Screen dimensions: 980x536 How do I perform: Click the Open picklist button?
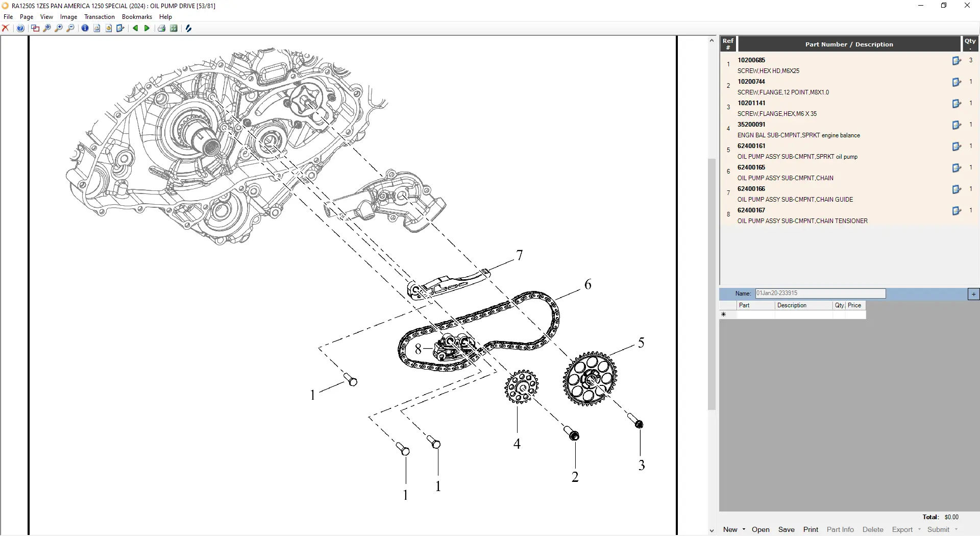coord(761,529)
